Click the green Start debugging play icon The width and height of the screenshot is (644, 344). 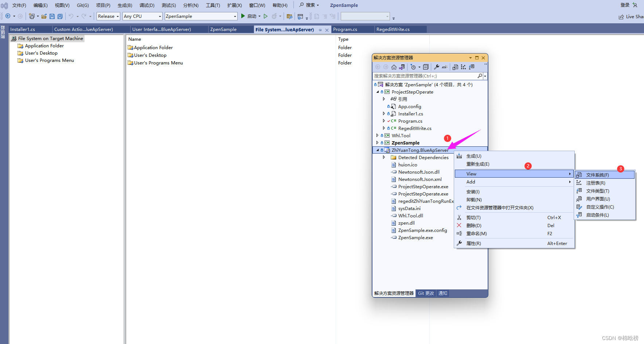coord(243,16)
